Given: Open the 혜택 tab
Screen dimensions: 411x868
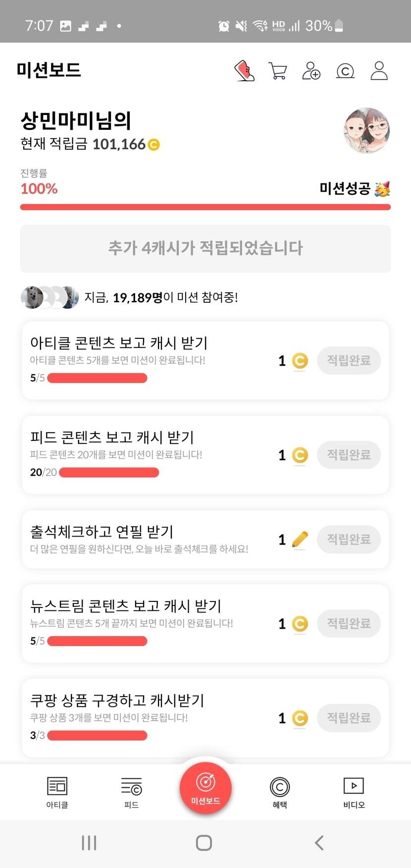Looking at the screenshot, I should (x=280, y=792).
